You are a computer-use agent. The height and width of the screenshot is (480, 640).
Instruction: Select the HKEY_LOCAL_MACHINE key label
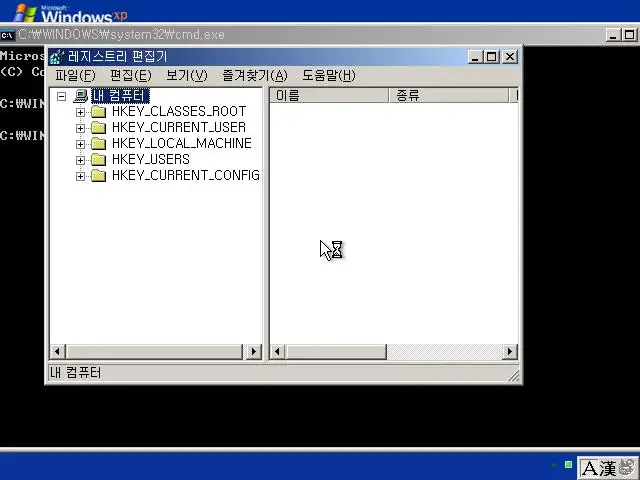pos(182,143)
